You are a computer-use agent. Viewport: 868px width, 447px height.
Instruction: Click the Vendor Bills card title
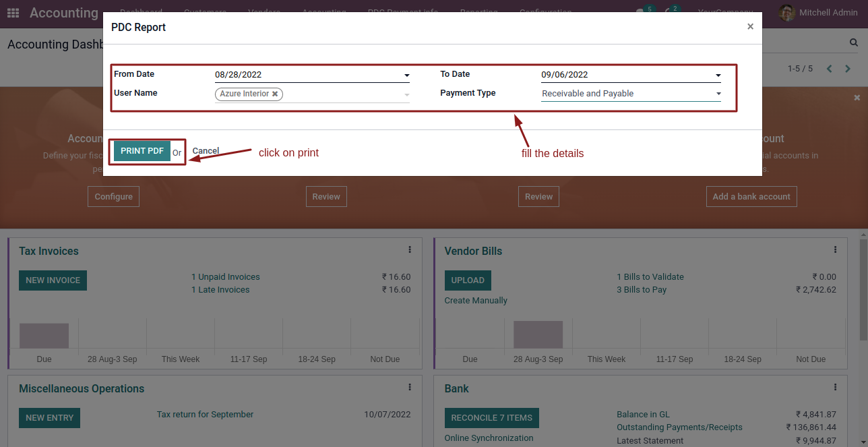coord(473,251)
